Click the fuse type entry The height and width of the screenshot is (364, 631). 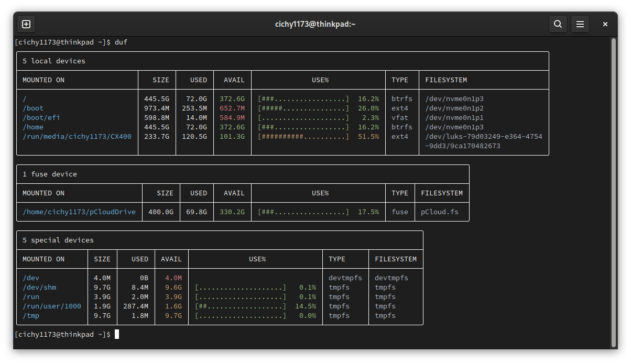coord(400,212)
